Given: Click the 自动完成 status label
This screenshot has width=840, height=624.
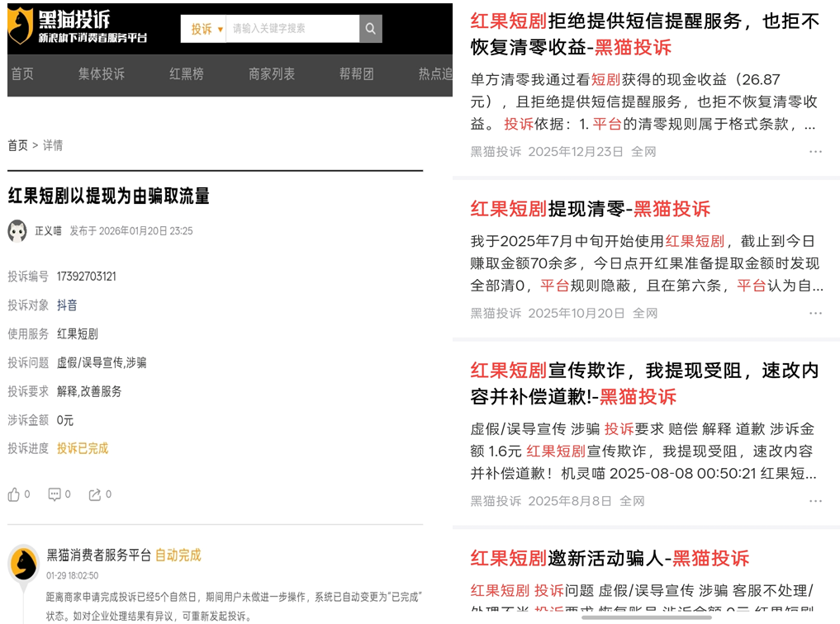Looking at the screenshot, I should tap(178, 555).
